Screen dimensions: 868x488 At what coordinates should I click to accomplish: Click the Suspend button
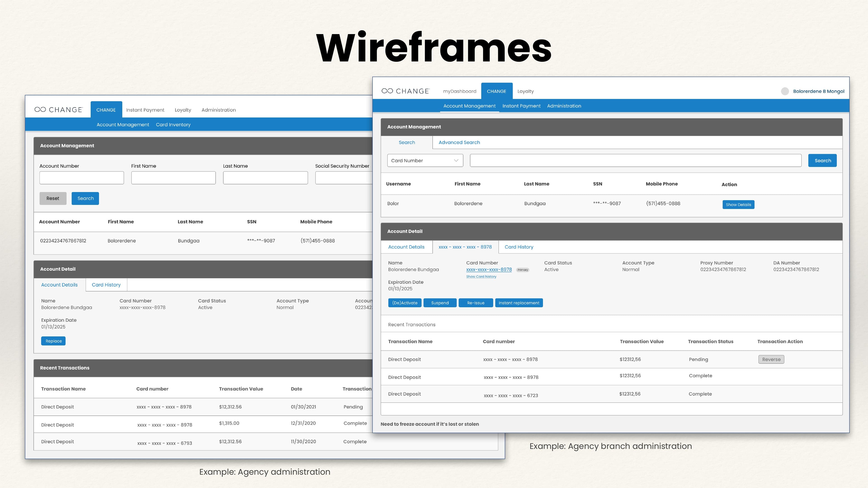440,303
